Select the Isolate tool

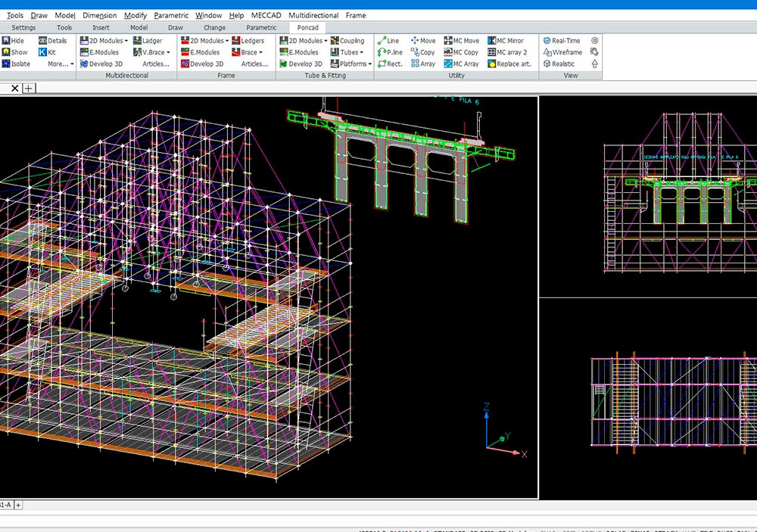coord(16,64)
